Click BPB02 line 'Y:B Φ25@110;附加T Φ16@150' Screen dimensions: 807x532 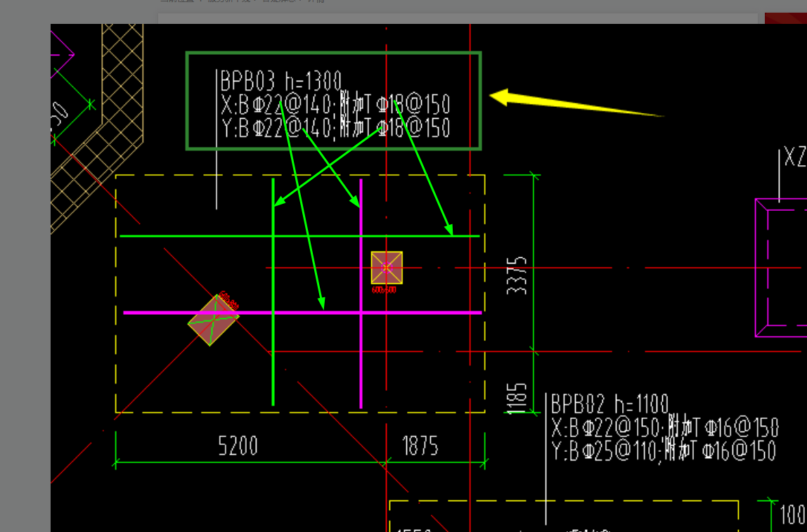(x=664, y=450)
